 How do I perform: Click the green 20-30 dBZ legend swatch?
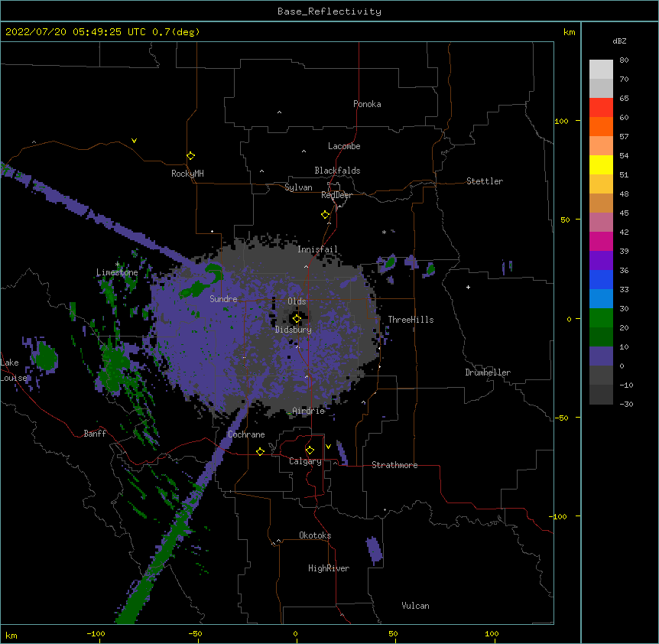click(x=601, y=318)
